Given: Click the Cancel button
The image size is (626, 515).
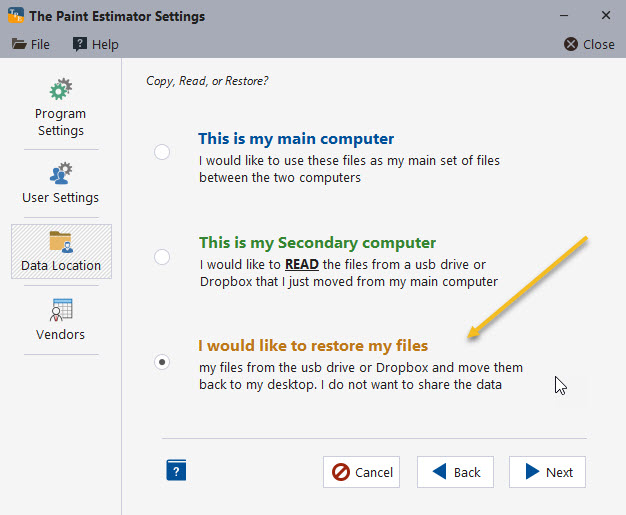Looking at the screenshot, I should pos(361,472).
